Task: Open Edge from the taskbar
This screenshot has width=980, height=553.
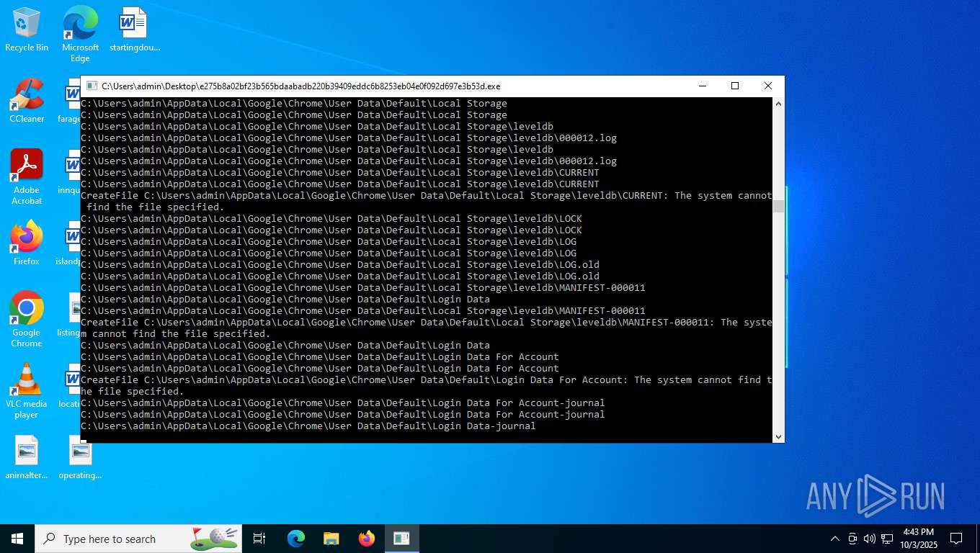Action: pyautogui.click(x=296, y=539)
